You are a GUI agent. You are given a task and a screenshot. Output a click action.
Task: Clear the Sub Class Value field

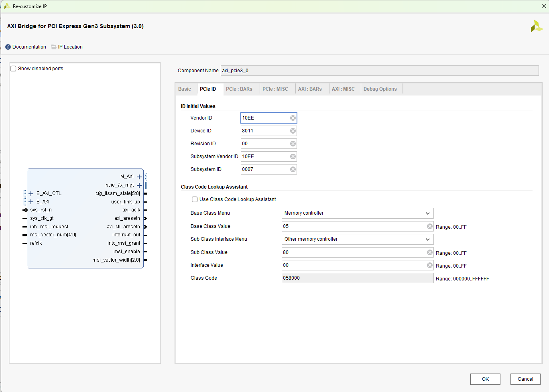click(x=430, y=252)
